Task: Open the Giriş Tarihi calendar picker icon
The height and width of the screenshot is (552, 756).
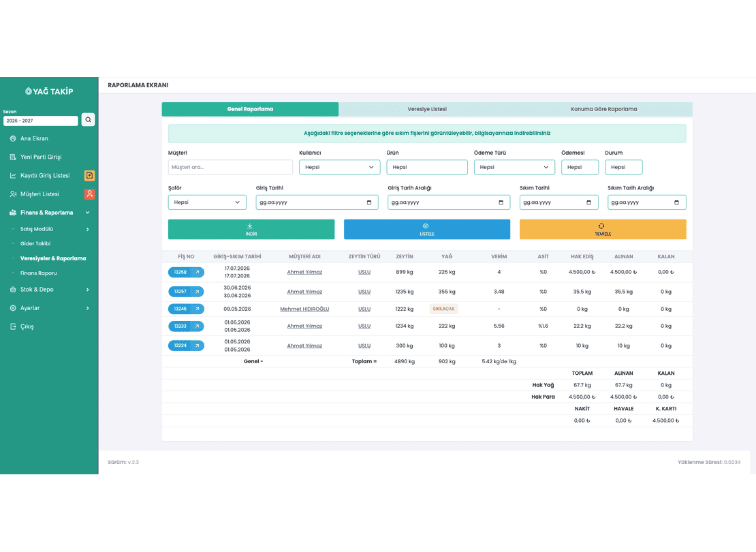Action: coord(369,202)
